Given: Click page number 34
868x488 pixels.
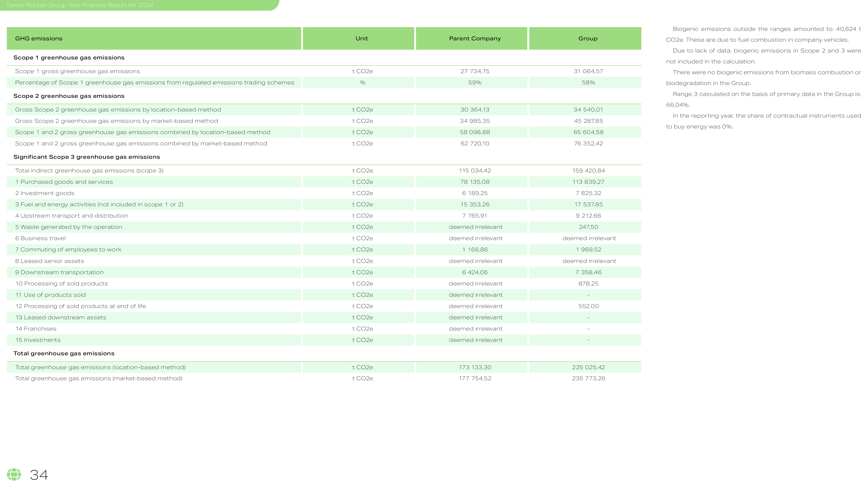Looking at the screenshot, I should point(39,475).
